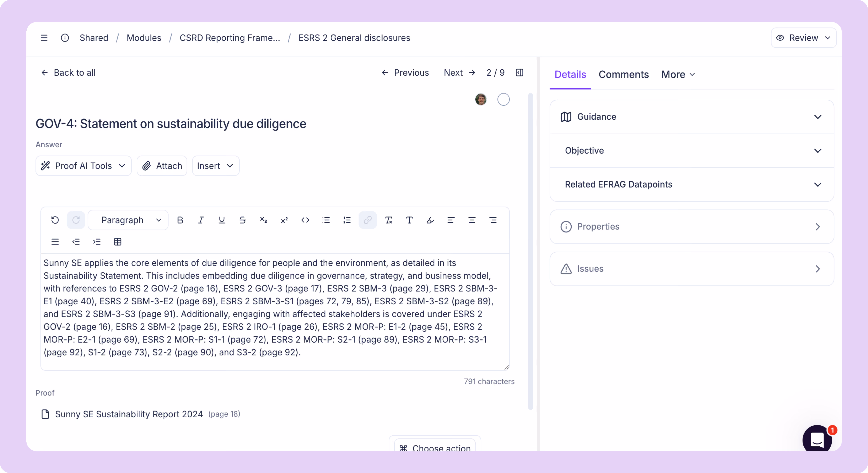Justify text alignment
The image size is (868, 473).
55,242
